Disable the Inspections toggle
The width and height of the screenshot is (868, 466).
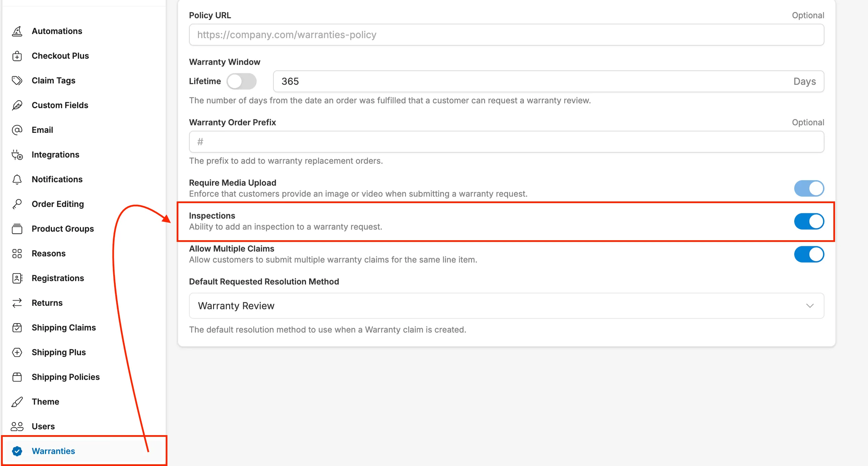pos(809,221)
